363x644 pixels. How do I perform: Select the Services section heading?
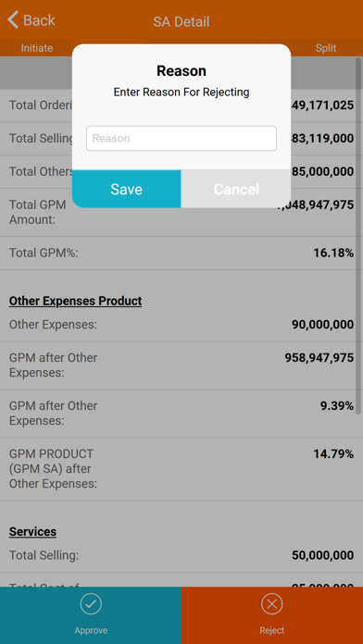tap(33, 532)
